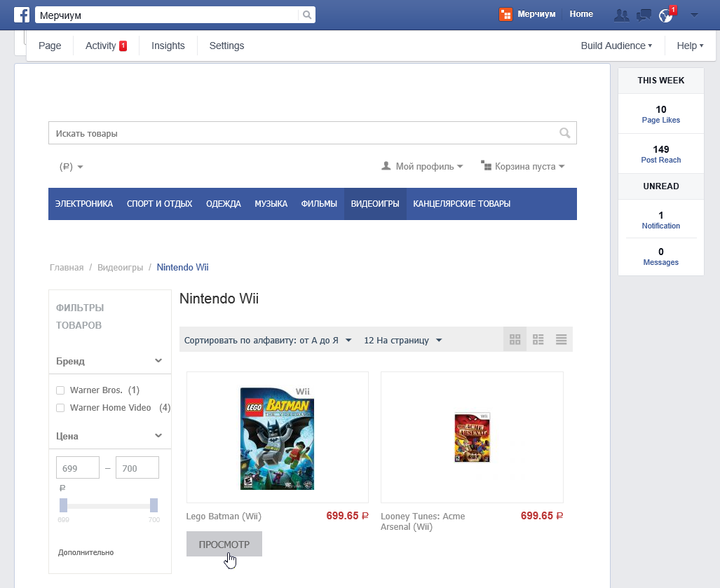720x588 pixels.
Task: Open the Messages link in sidebar
Action: 661,262
